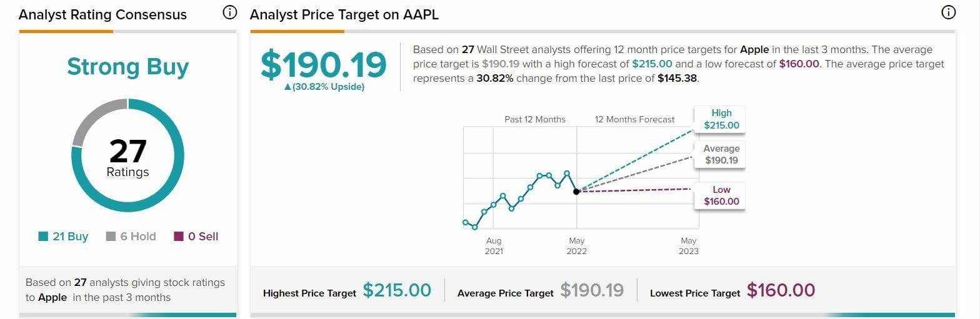Click the large $190.19 price target
980x319 pixels.
pos(324,64)
